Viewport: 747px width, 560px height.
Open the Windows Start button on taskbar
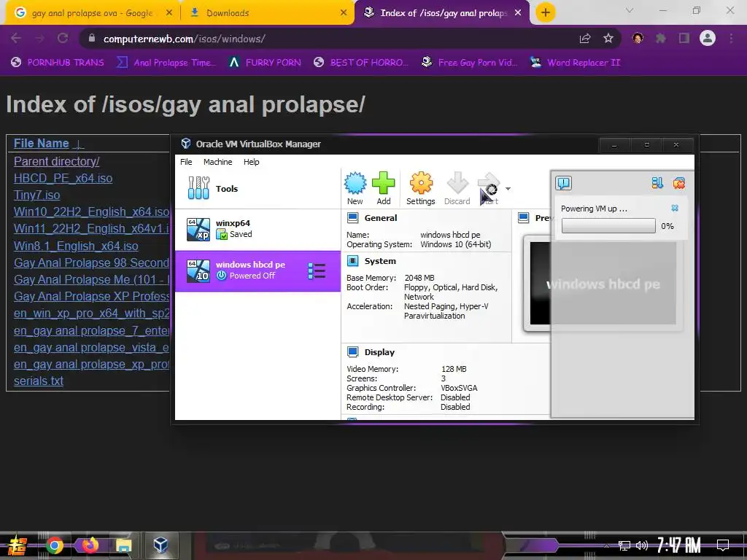[x=18, y=545]
